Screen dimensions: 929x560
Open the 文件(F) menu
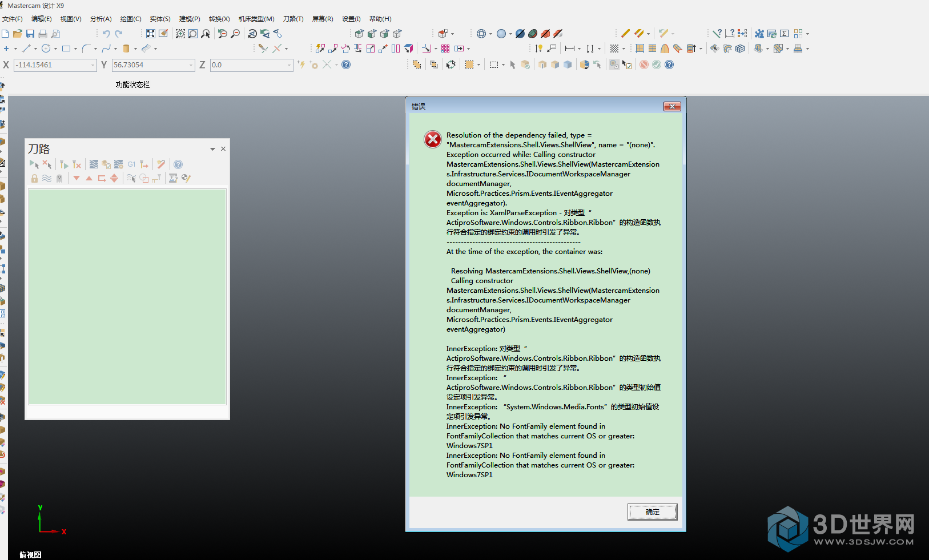pyautogui.click(x=12, y=19)
